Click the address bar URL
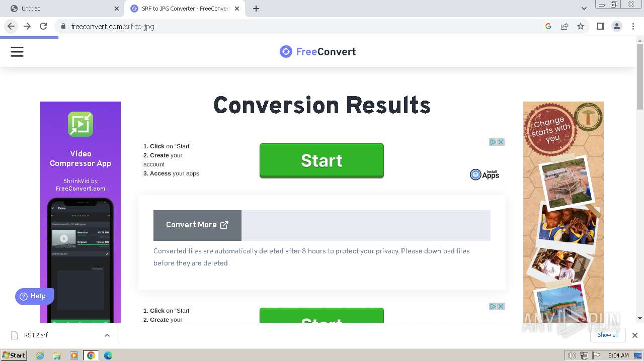 pos(113,26)
